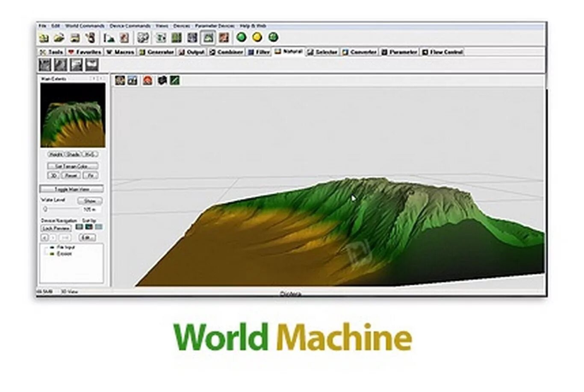
Task: Click the green diagonal icon in the 3D view toolbar
Action: click(174, 80)
